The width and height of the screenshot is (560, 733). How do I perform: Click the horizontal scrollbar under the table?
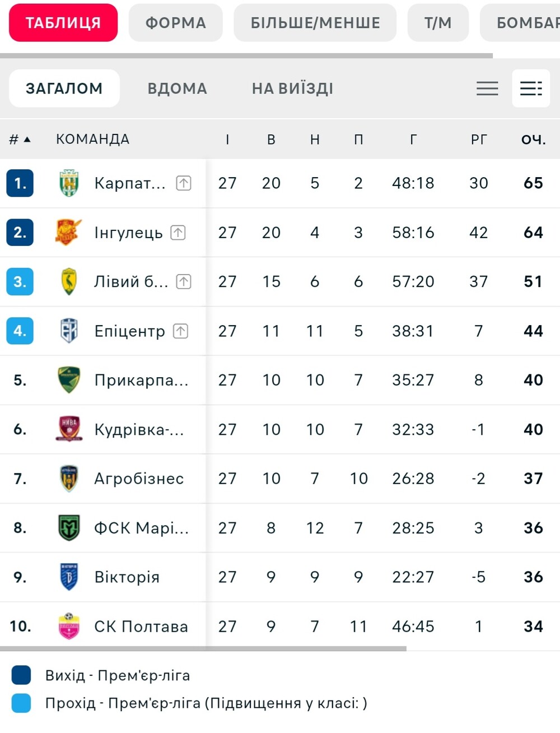(203, 649)
